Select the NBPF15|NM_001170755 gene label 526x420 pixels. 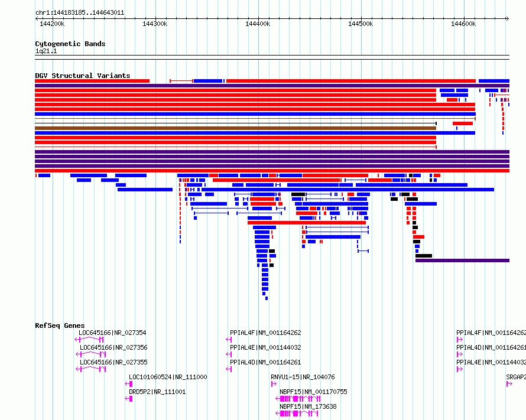pos(313,392)
